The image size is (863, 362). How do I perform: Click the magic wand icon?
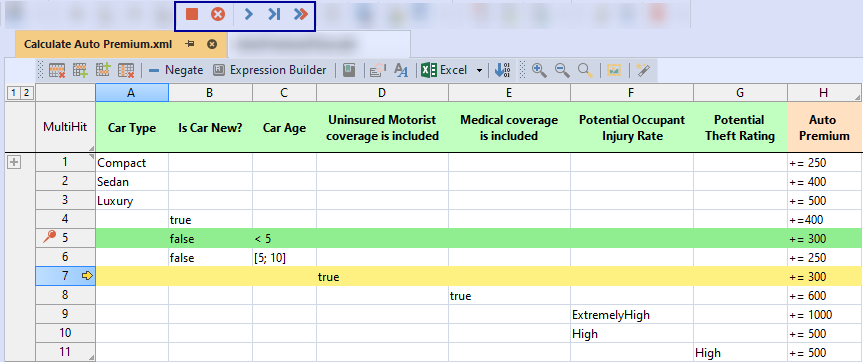pyautogui.click(x=643, y=70)
